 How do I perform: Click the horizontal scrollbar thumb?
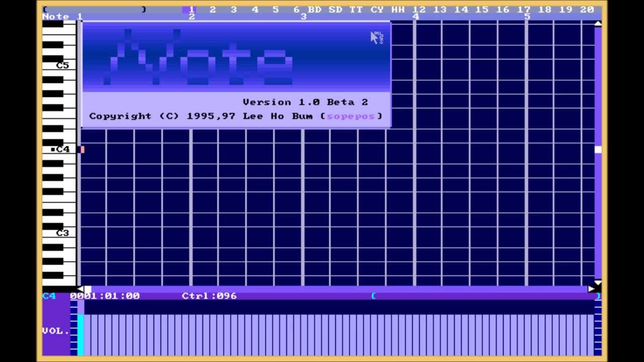pos(88,289)
